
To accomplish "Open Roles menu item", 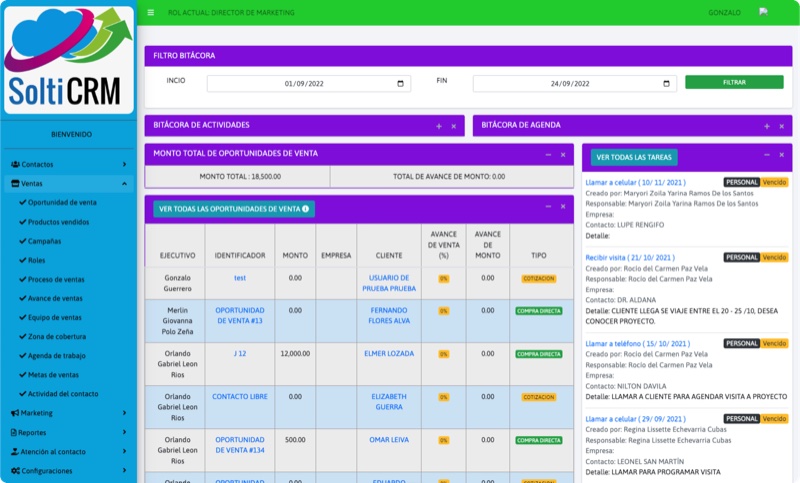I will tap(32, 260).
